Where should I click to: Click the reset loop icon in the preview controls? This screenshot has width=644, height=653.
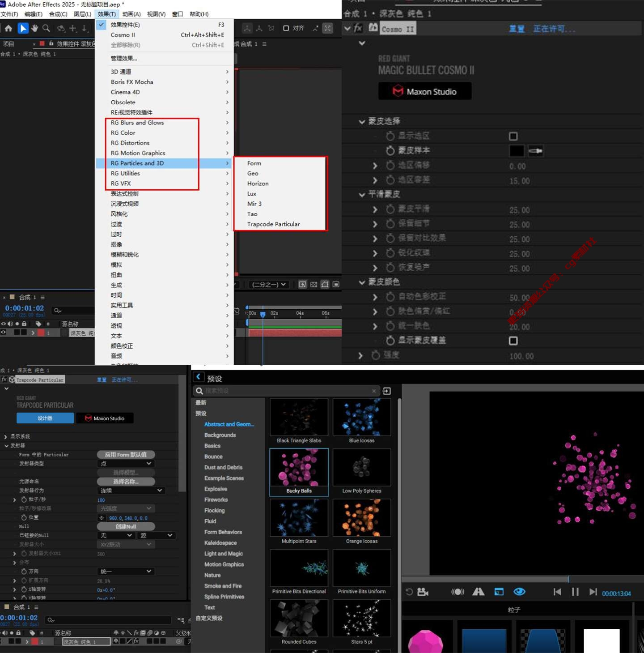(409, 592)
